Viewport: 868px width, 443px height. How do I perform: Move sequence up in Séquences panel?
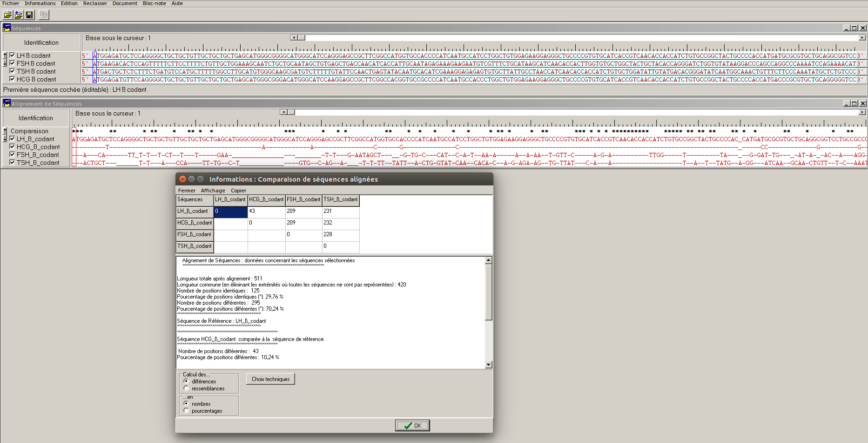5,55
